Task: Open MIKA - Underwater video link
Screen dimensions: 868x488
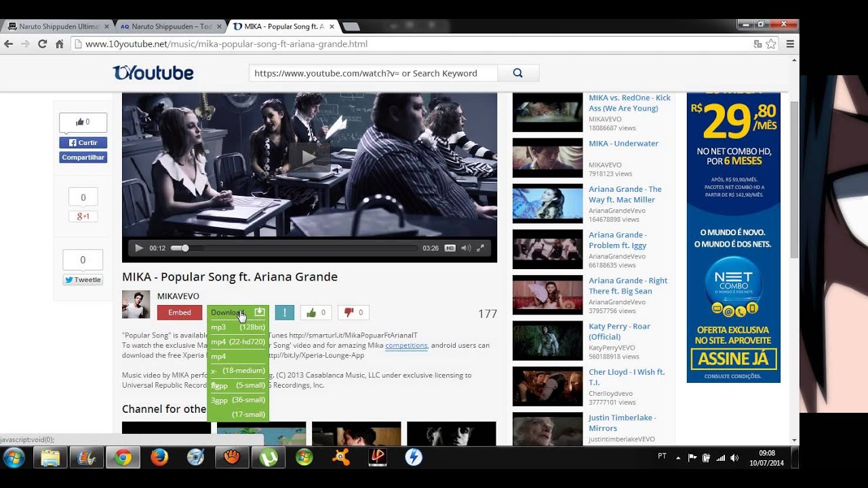Action: pos(623,144)
